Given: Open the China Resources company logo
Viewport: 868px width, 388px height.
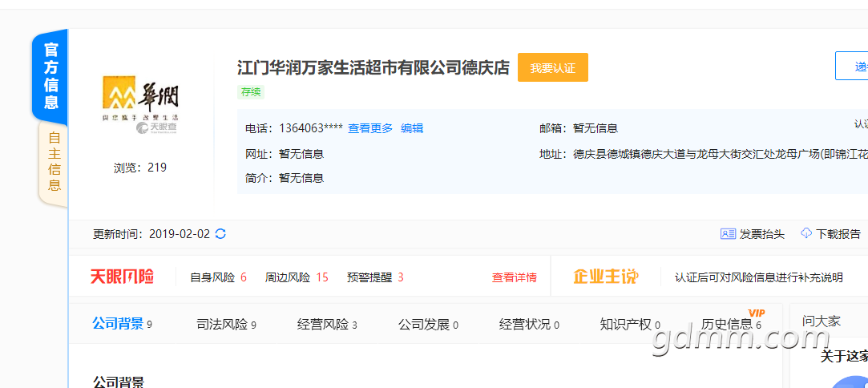Looking at the screenshot, I should [x=140, y=104].
